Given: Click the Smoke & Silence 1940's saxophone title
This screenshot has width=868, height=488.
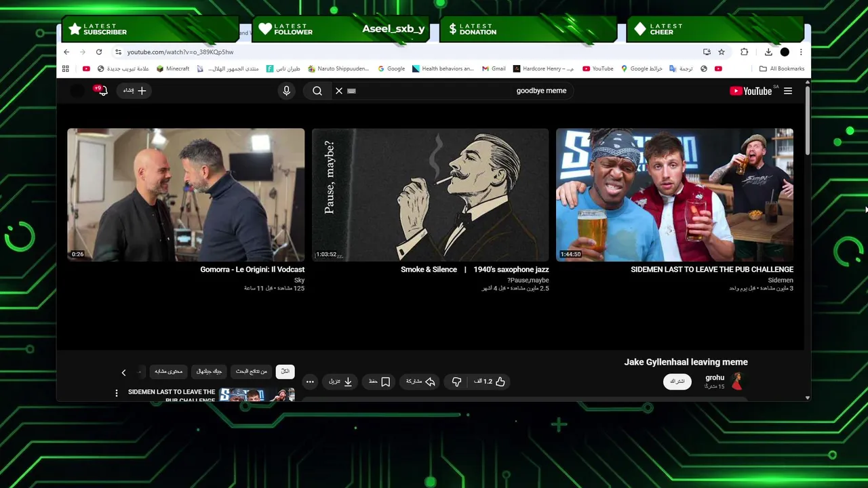Looking at the screenshot, I should [x=475, y=269].
